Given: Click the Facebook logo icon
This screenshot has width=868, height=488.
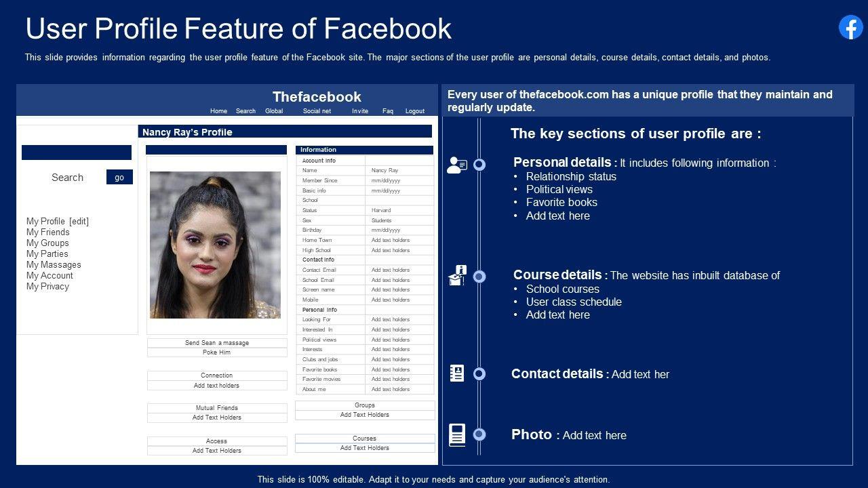Looking at the screenshot, I should [x=851, y=27].
